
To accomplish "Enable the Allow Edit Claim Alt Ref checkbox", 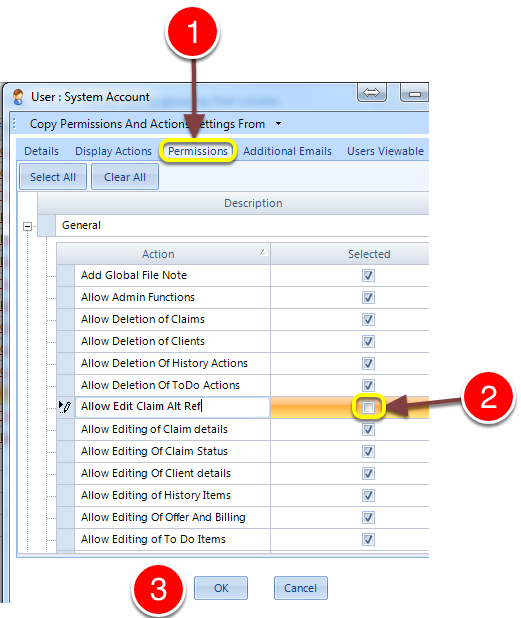I will [x=368, y=407].
